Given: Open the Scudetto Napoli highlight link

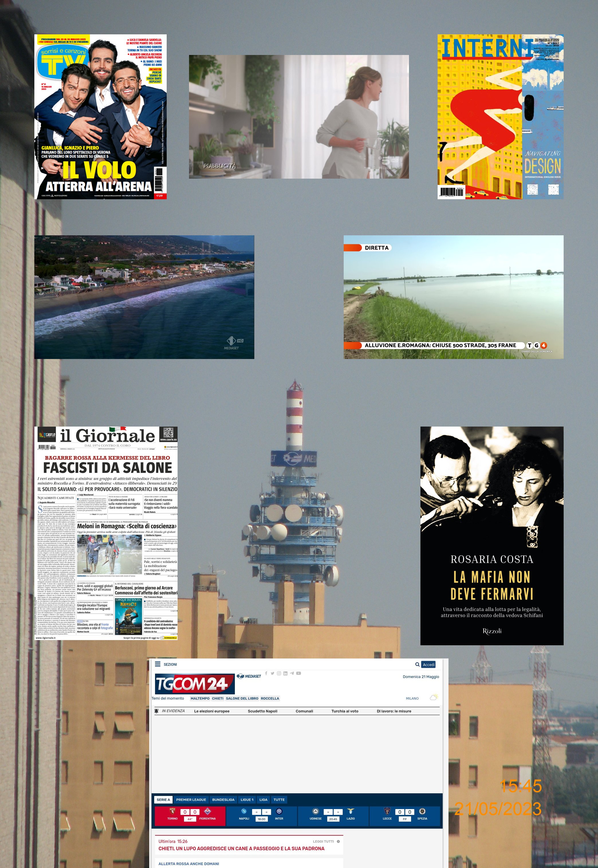Looking at the screenshot, I should [x=262, y=711].
